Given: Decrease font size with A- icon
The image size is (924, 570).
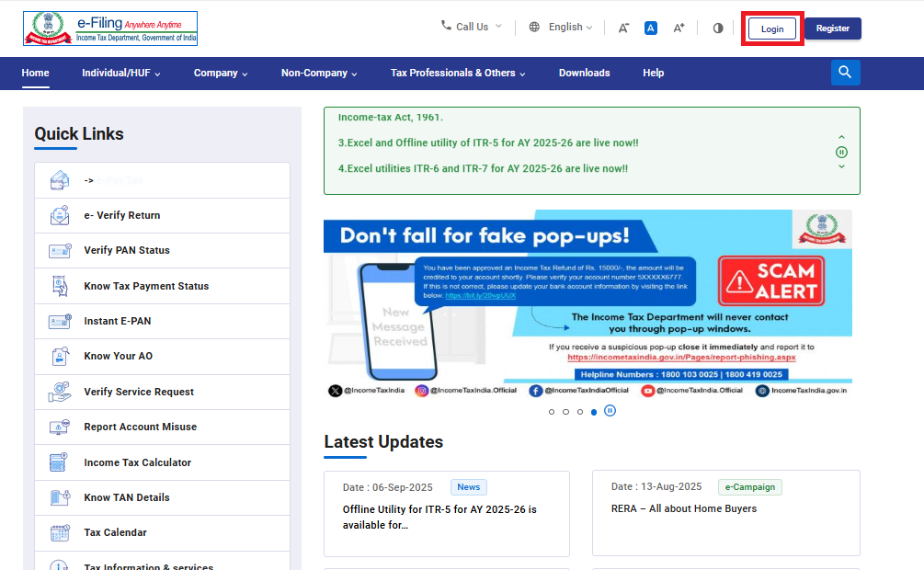Looking at the screenshot, I should pos(623,28).
